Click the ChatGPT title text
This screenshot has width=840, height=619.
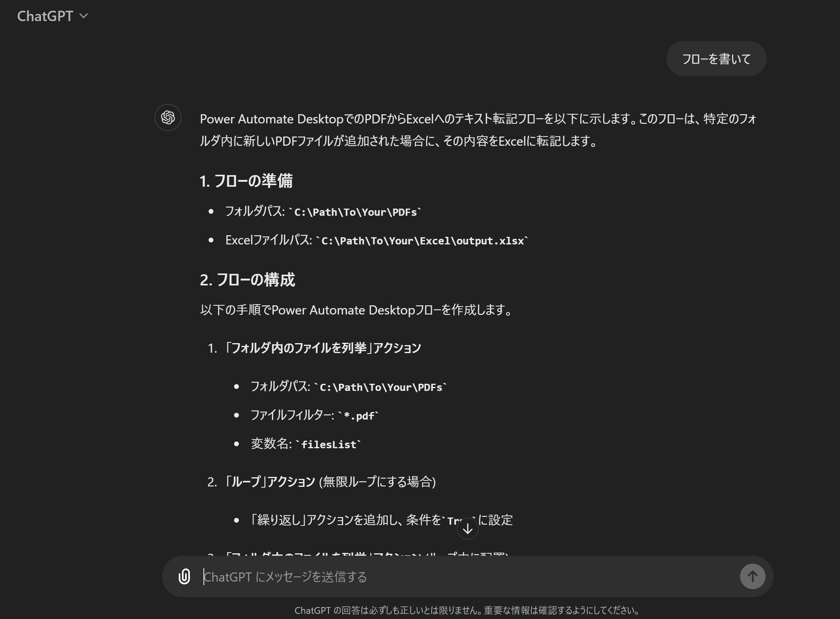(45, 16)
